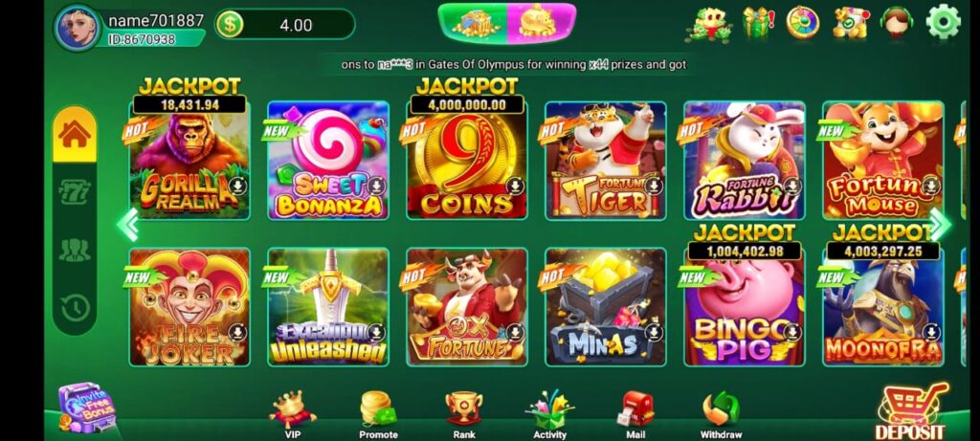Open the lucky spin wheel icon
The width and height of the screenshot is (980, 441).
click(x=803, y=23)
